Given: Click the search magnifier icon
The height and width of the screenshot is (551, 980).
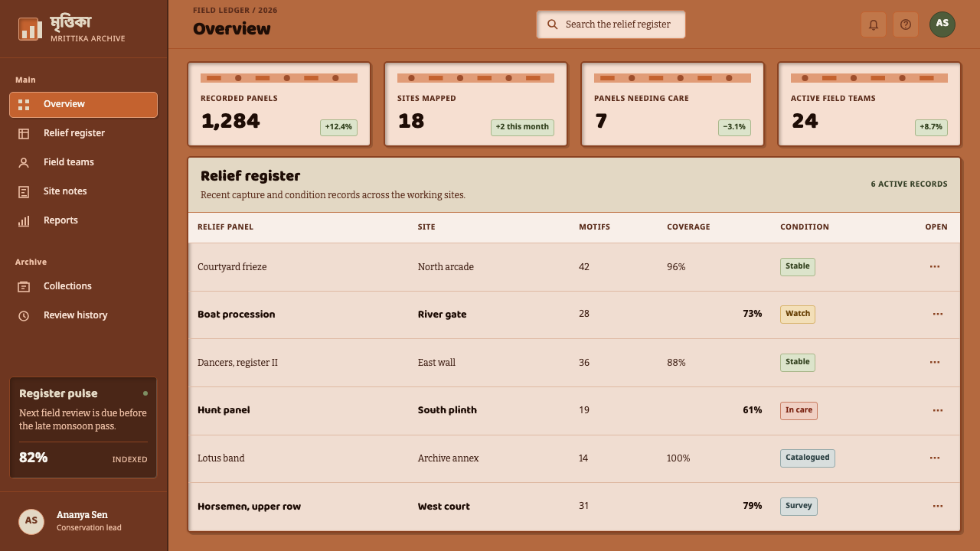Looking at the screenshot, I should (x=553, y=24).
